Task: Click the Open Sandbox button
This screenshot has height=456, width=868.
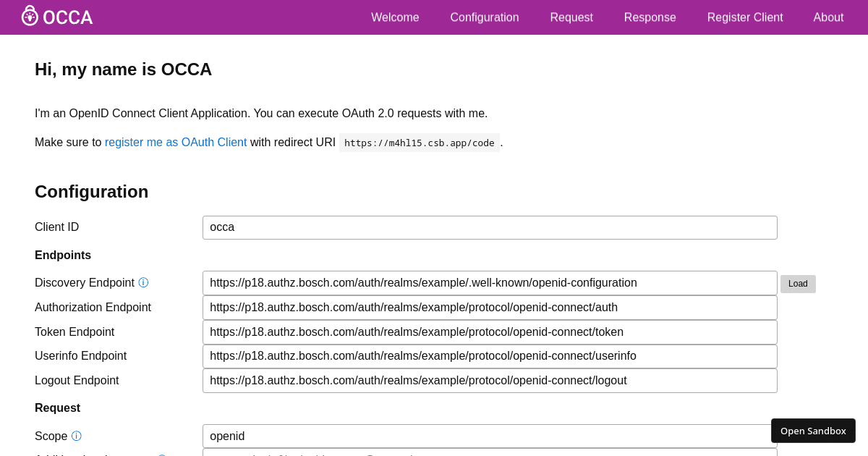Action: click(x=813, y=431)
